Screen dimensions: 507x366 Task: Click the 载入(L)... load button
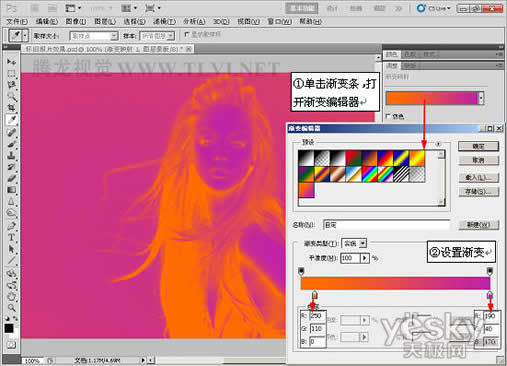[478, 177]
